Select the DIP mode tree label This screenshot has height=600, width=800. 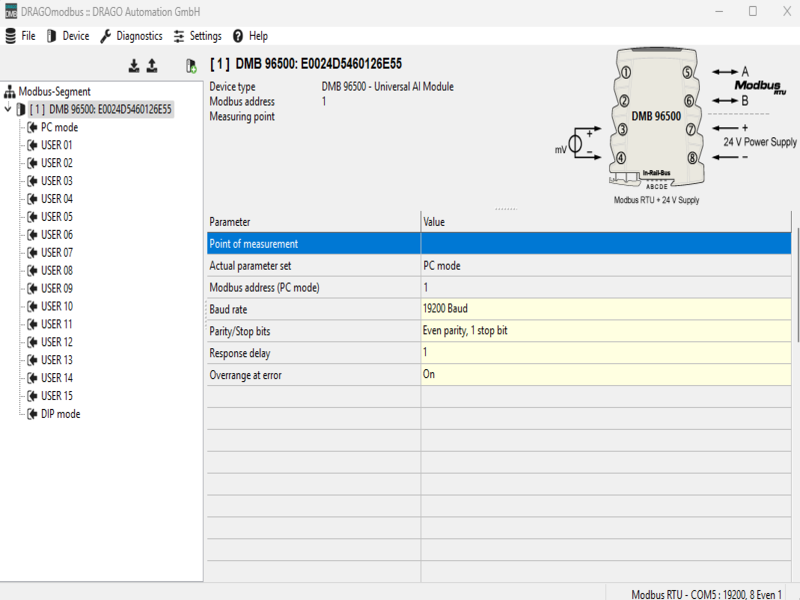(61, 414)
